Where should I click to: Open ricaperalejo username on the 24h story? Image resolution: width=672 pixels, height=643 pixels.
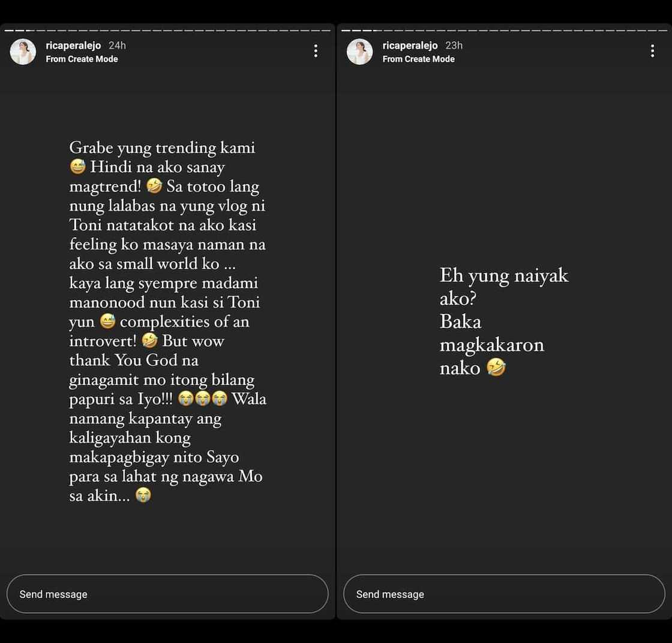[x=73, y=46]
